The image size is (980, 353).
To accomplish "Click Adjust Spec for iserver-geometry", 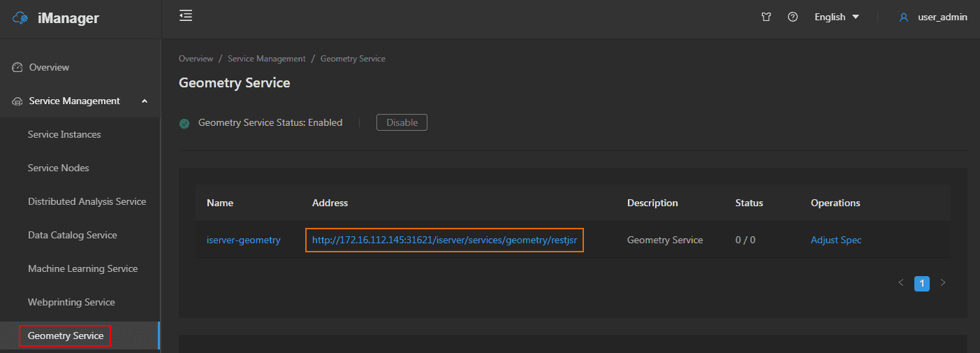I will click(x=836, y=240).
